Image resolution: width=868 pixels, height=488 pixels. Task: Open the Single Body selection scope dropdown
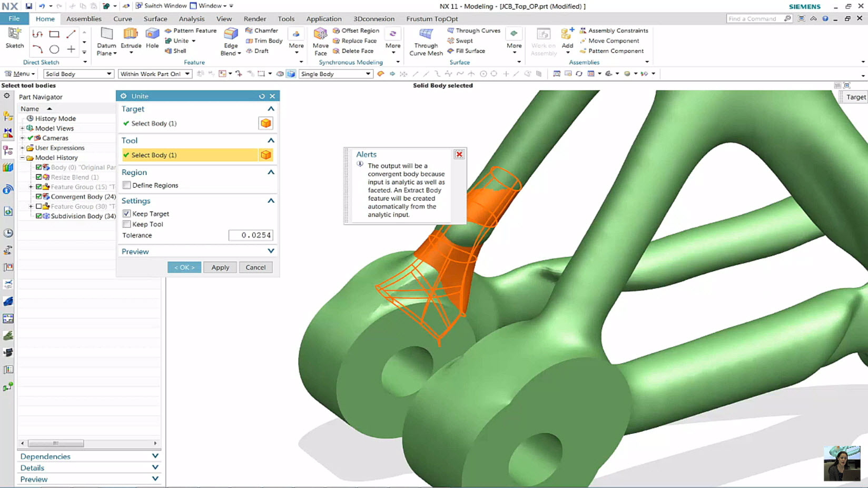[369, 74]
